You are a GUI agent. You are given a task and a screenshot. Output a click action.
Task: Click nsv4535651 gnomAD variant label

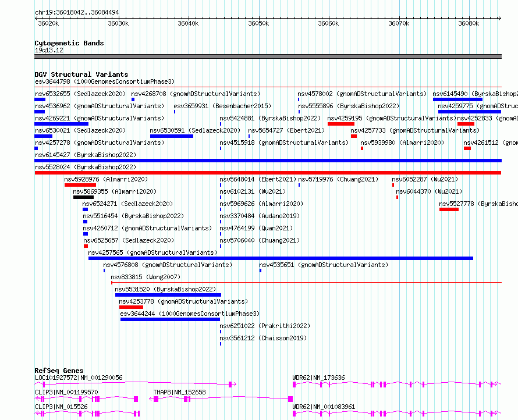pos(324,265)
